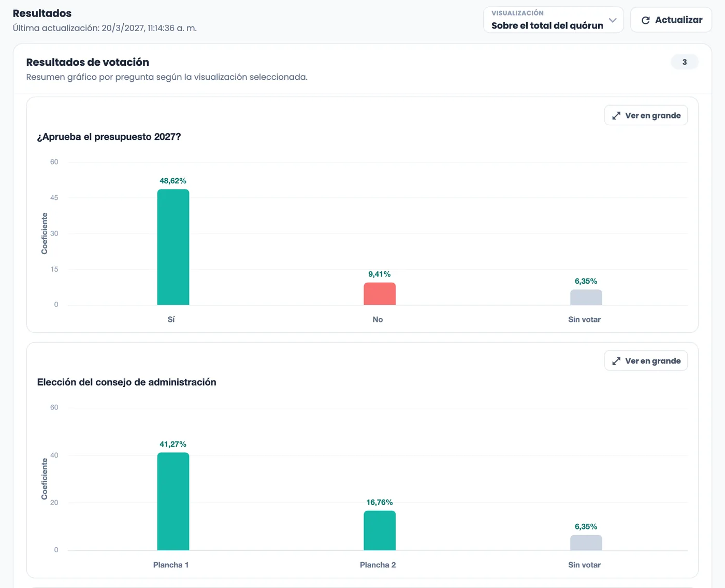Click the 'Resultados' page heading

42,13
